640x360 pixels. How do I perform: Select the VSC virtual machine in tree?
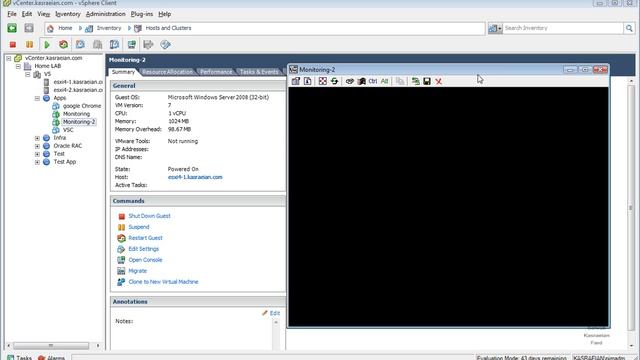coord(68,130)
